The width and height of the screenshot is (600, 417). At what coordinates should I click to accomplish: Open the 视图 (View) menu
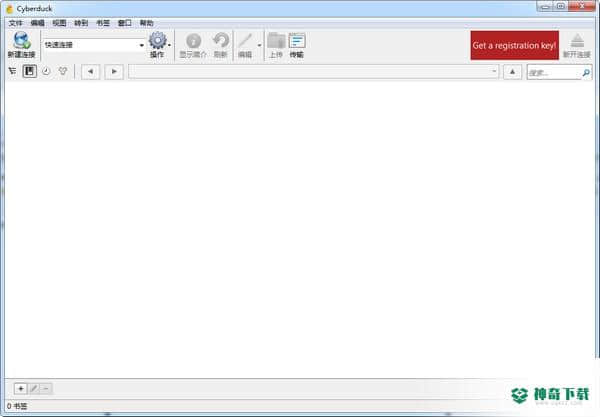click(x=59, y=23)
